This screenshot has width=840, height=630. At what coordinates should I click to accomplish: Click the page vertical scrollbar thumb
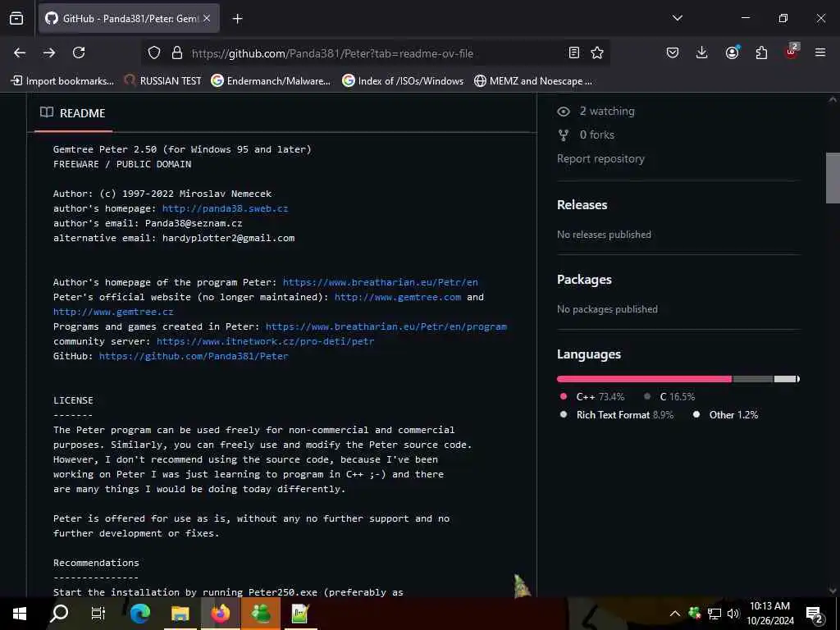click(832, 178)
